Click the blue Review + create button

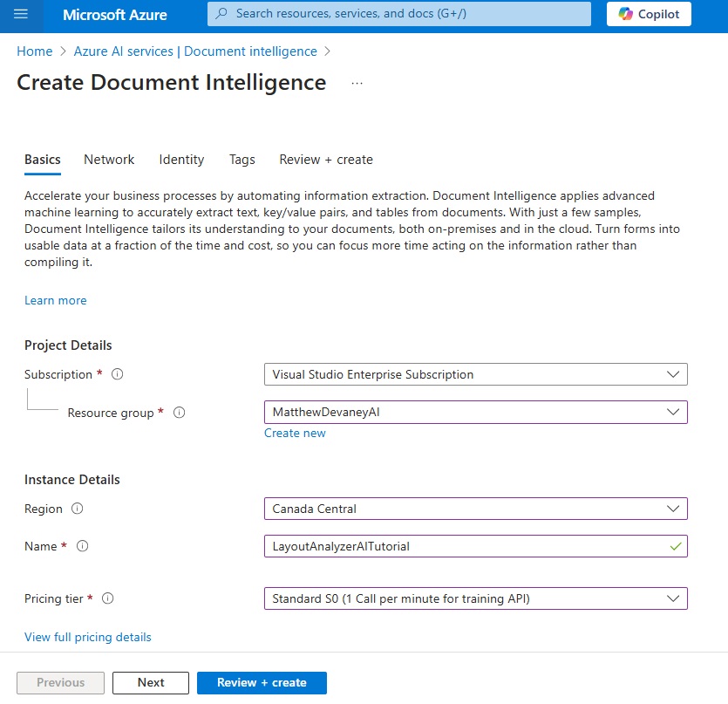tap(262, 682)
